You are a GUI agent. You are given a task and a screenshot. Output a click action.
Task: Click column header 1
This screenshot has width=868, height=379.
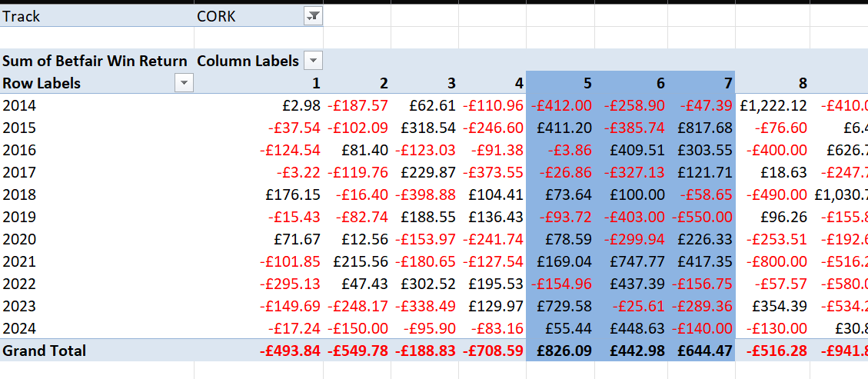(258, 83)
